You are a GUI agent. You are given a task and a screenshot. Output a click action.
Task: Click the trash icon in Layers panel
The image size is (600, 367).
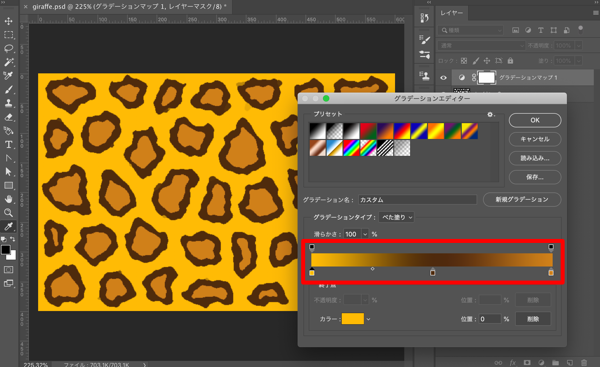coord(584,362)
